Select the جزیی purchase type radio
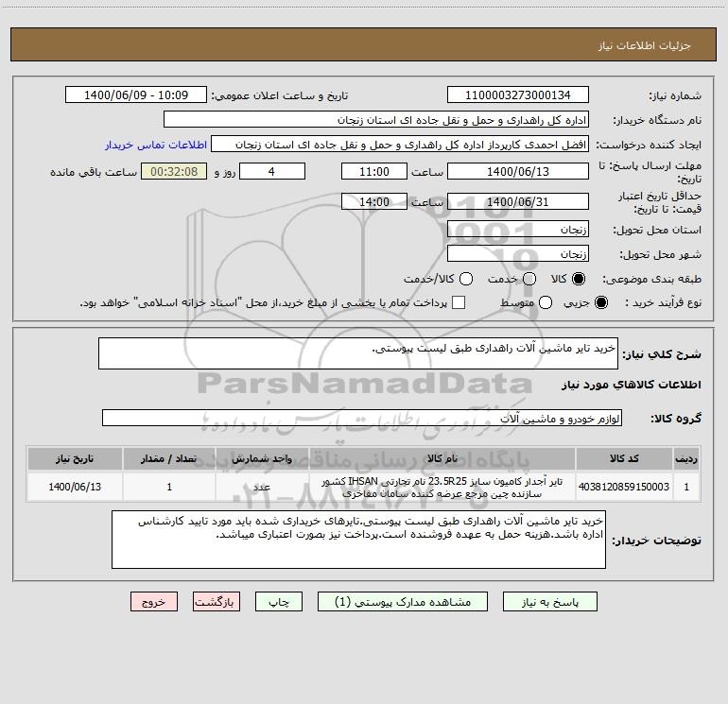This screenshot has width=728, height=704. click(601, 302)
